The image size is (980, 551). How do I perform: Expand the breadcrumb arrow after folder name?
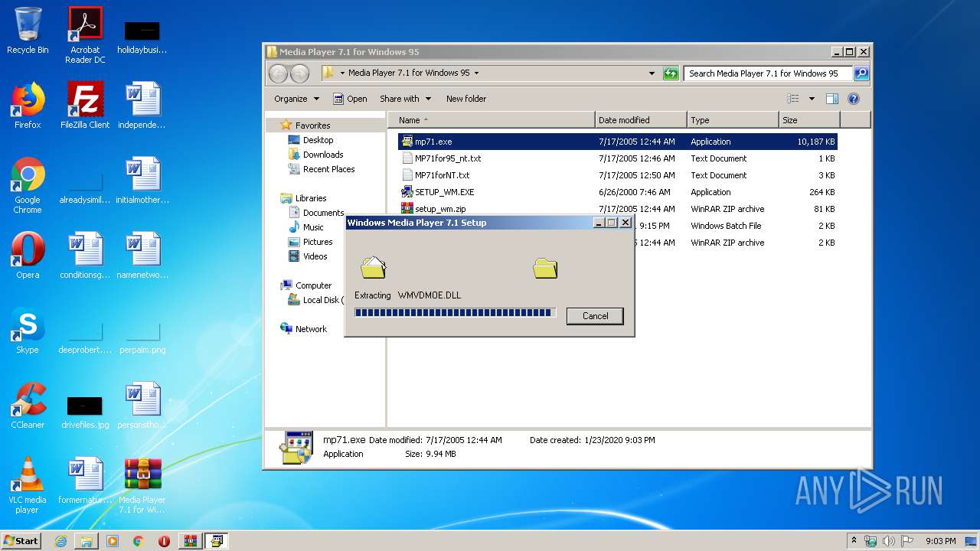476,73
